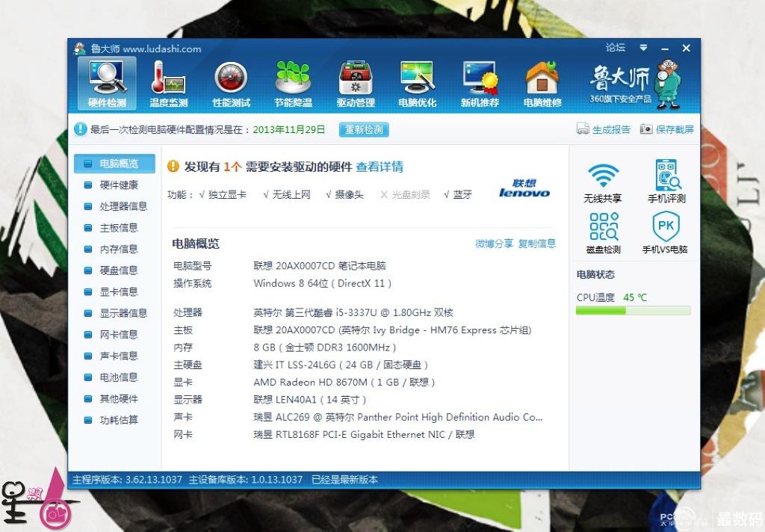Viewport: 765px width, 532px height.
Task: Click the 瑞昱 ALC269 sound card value
Action: [397, 417]
